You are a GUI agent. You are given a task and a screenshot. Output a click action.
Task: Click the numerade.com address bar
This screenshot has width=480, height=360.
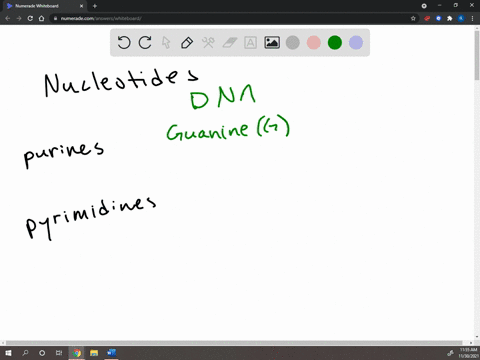tap(230, 18)
